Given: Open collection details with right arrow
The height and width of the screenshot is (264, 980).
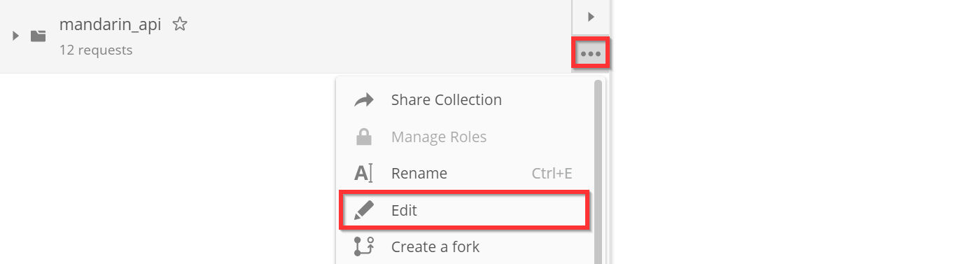Looking at the screenshot, I should (591, 16).
